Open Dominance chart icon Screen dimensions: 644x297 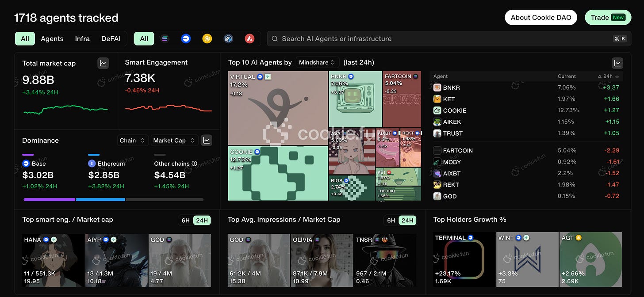tap(206, 141)
